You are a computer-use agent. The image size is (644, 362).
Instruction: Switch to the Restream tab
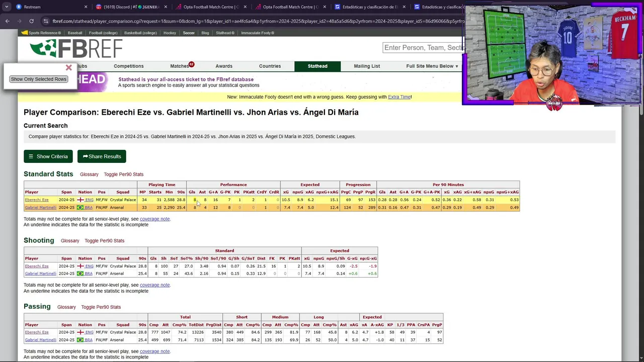click(x=50, y=7)
